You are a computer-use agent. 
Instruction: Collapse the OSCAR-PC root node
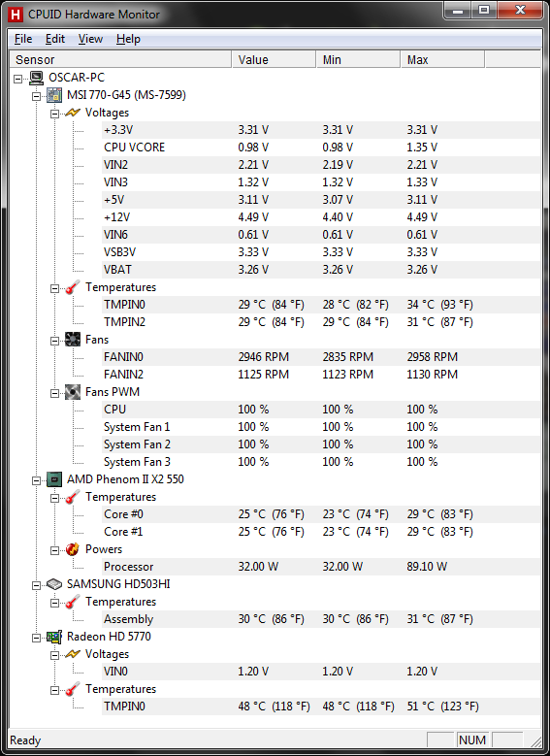[x=18, y=79]
